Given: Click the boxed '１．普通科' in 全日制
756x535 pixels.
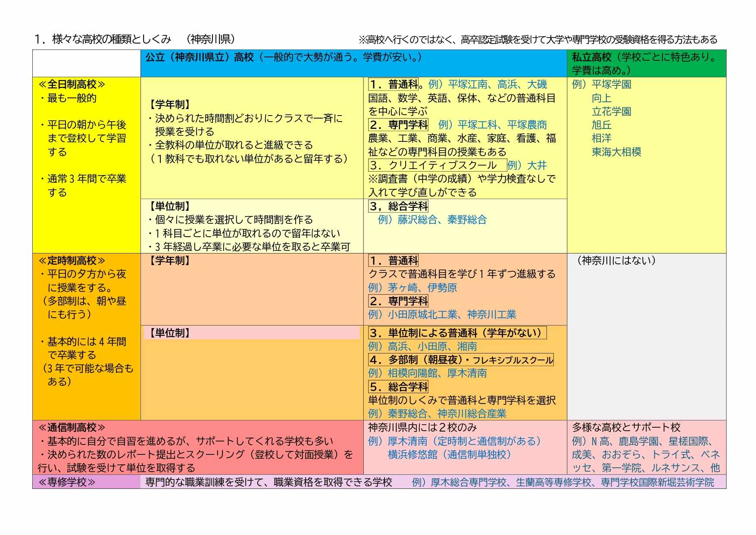Looking at the screenshot, I should (394, 84).
